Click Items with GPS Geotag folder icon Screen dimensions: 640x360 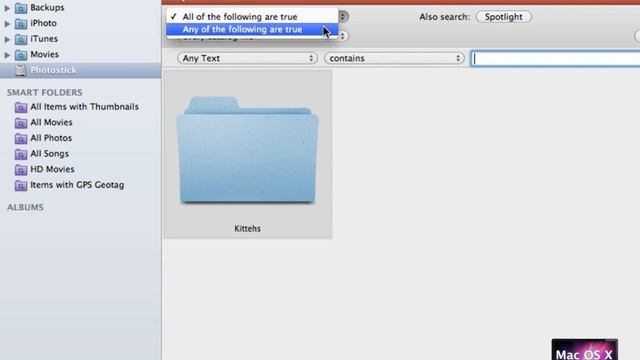pyautogui.click(x=21, y=186)
